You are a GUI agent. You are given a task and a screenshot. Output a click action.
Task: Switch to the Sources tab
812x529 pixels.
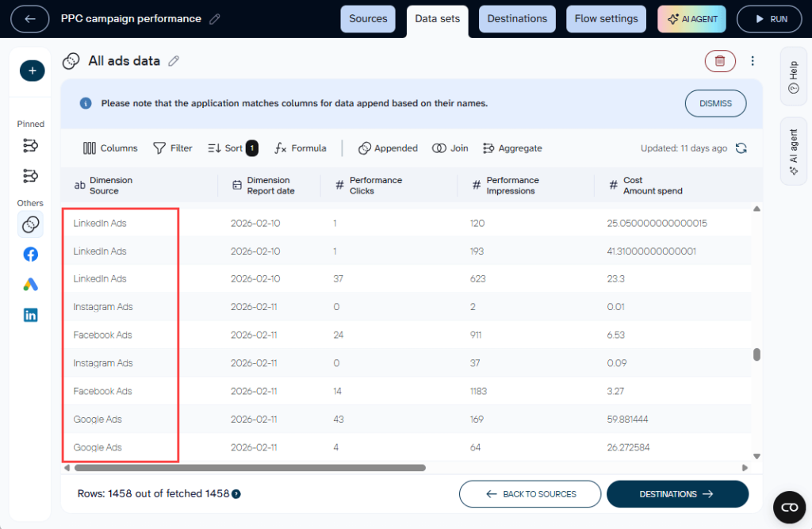pos(368,19)
